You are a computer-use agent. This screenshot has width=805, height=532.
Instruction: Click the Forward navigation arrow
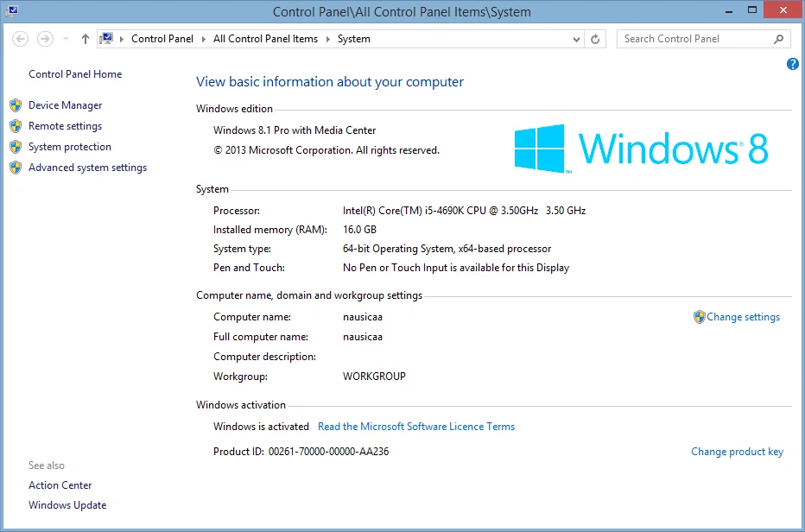click(45, 39)
